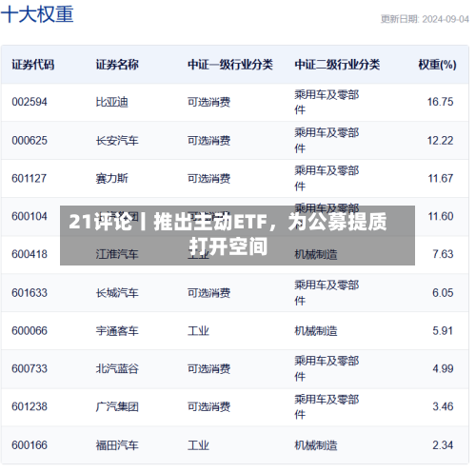Click stock code 600166
The width and height of the screenshot is (476, 472).
click(x=30, y=445)
